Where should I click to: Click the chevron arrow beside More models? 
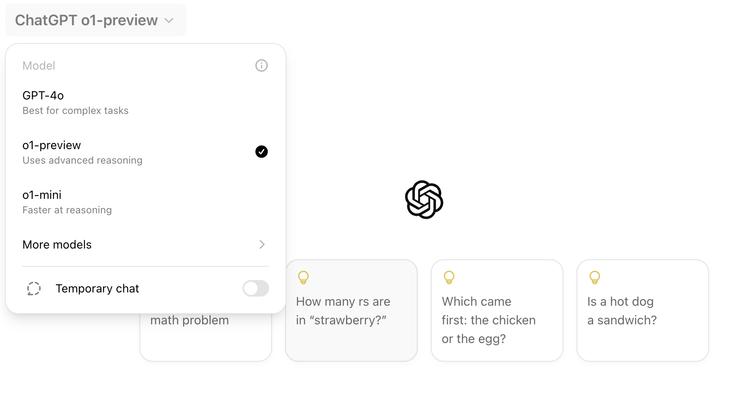262,245
